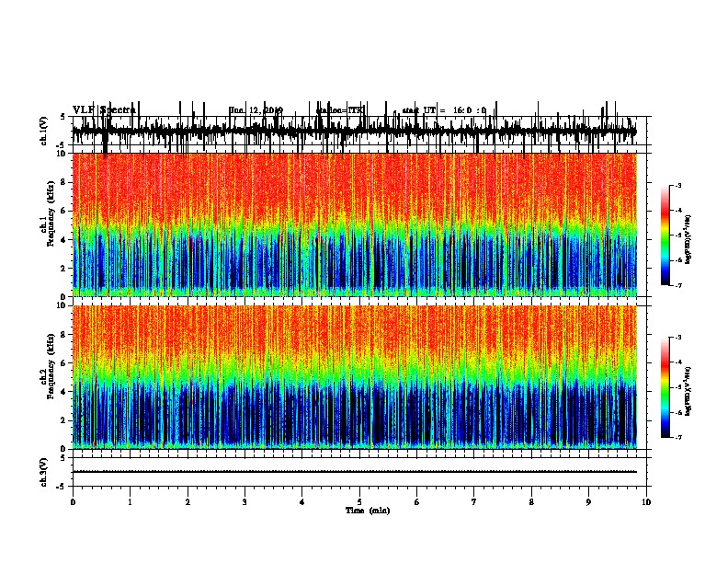
Task: Click the date label "Jan. 12, 2019"
Action: [x=256, y=110]
